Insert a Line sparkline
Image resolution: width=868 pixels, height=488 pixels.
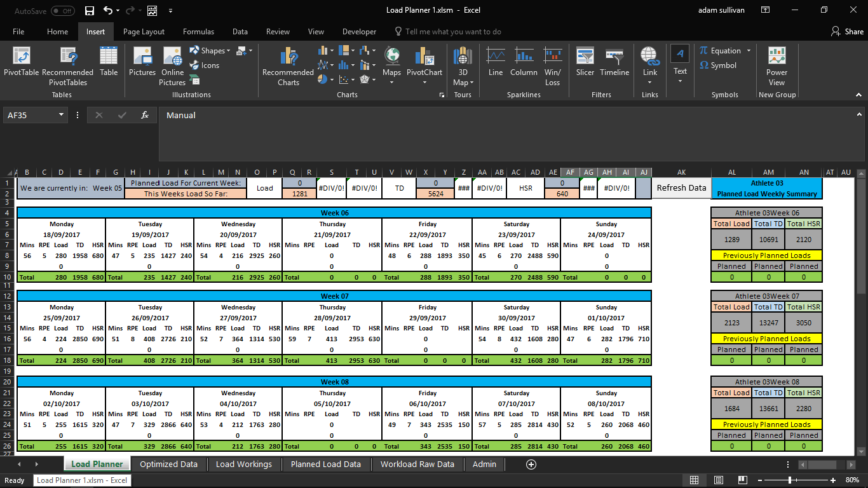tap(495, 64)
